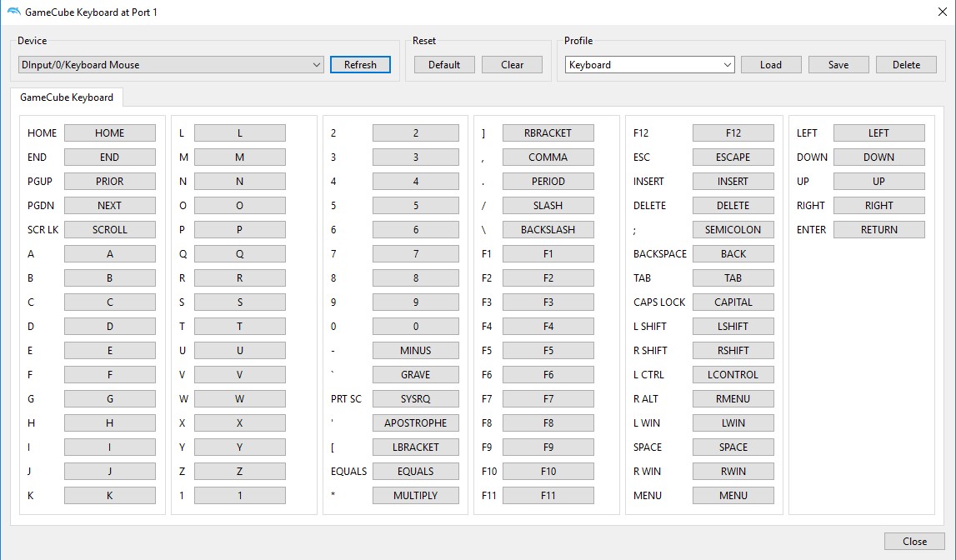The image size is (956, 560).
Task: Click the mapping button for number 1
Action: 239,495
